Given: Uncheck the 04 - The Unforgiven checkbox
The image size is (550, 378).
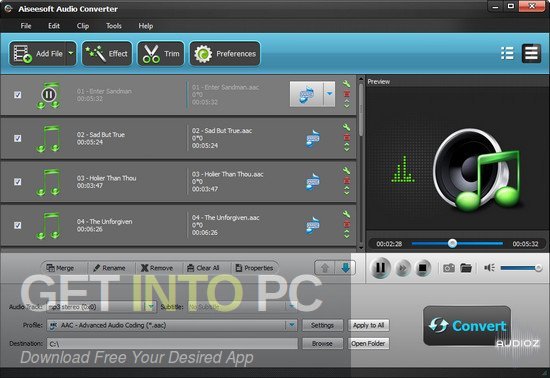Looking at the screenshot, I should [18, 225].
